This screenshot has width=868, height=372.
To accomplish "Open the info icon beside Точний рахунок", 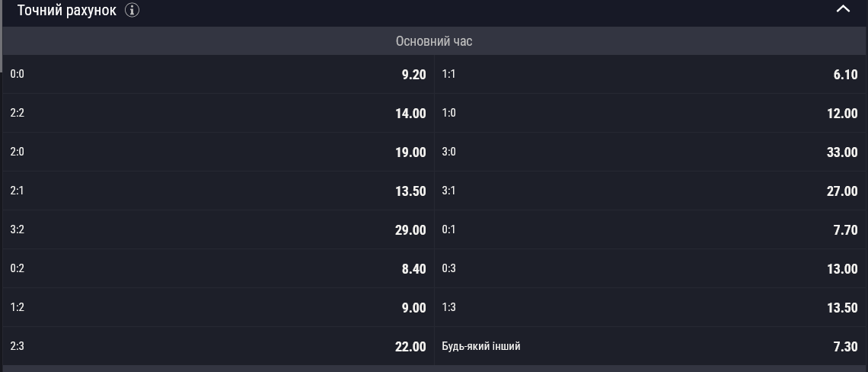I will (x=132, y=10).
